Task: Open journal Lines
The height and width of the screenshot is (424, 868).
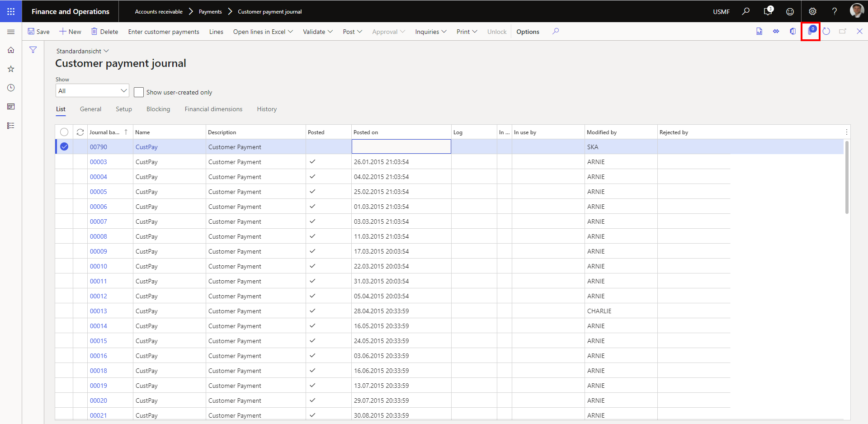Action: (x=216, y=32)
